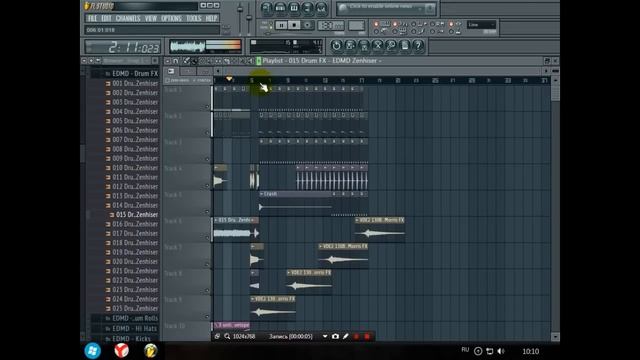
Task: Click the playlist horizontal scrollbar
Action: click(x=382, y=71)
